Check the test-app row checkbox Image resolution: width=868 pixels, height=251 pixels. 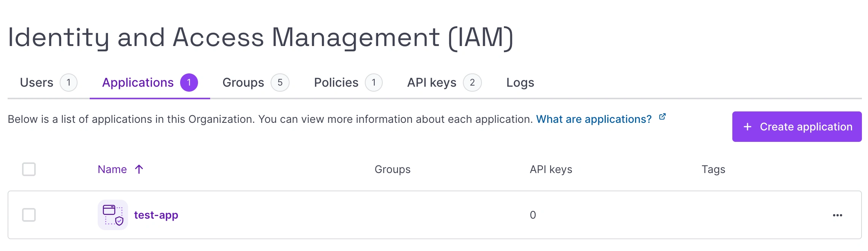coord(29,215)
